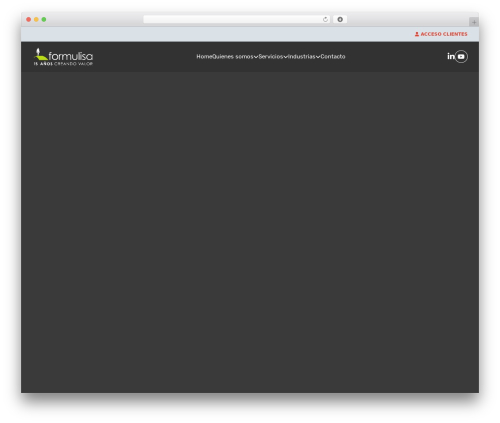Expand Industrias dropdown chevron
Viewport: 500px width, 423px height.
(318, 57)
